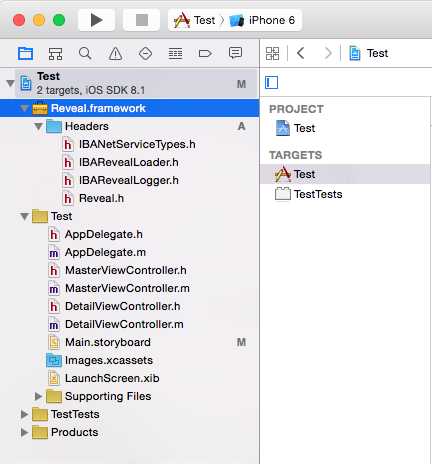
Task: Open the Find navigator magnifier icon
Action: [85, 53]
